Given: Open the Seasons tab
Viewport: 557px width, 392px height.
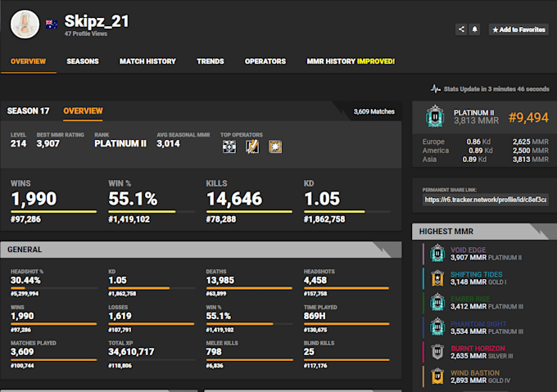Looking at the screenshot, I should coord(83,61).
